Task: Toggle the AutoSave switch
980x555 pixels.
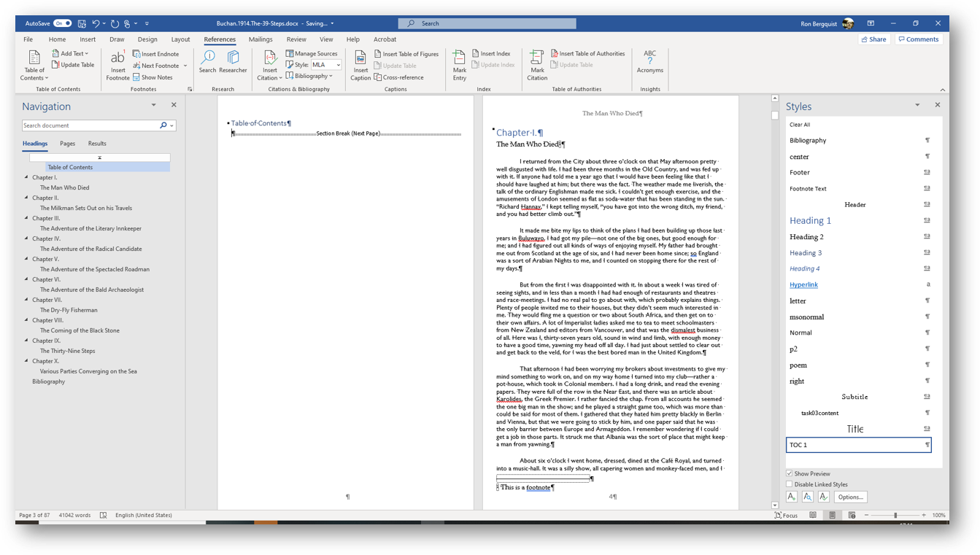Action: [63, 23]
